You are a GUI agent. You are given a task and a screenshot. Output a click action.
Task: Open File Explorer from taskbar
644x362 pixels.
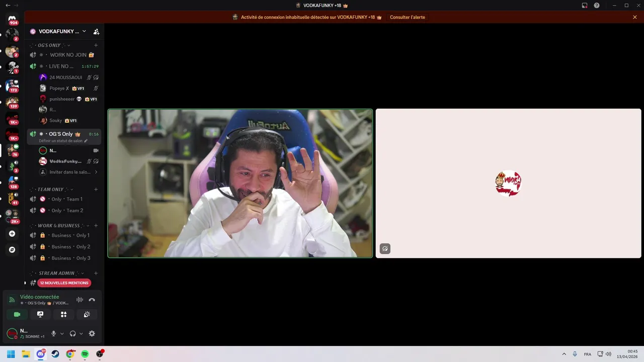click(26, 354)
